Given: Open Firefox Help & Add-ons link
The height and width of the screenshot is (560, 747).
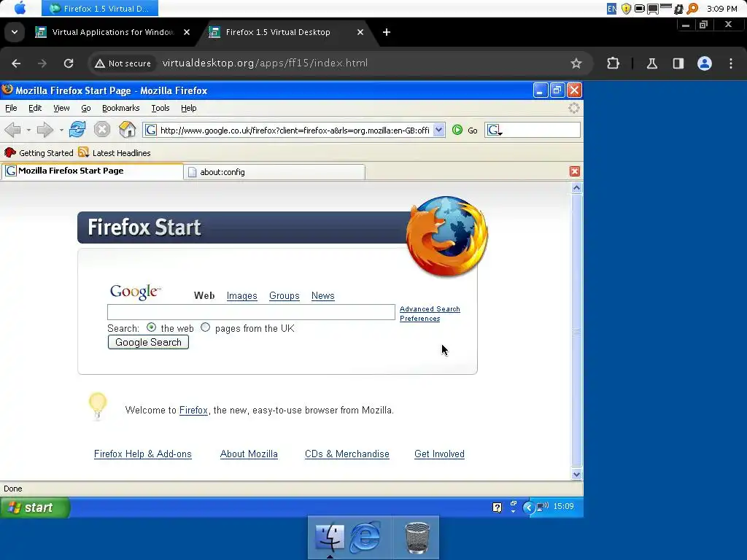Looking at the screenshot, I should pyautogui.click(x=142, y=454).
